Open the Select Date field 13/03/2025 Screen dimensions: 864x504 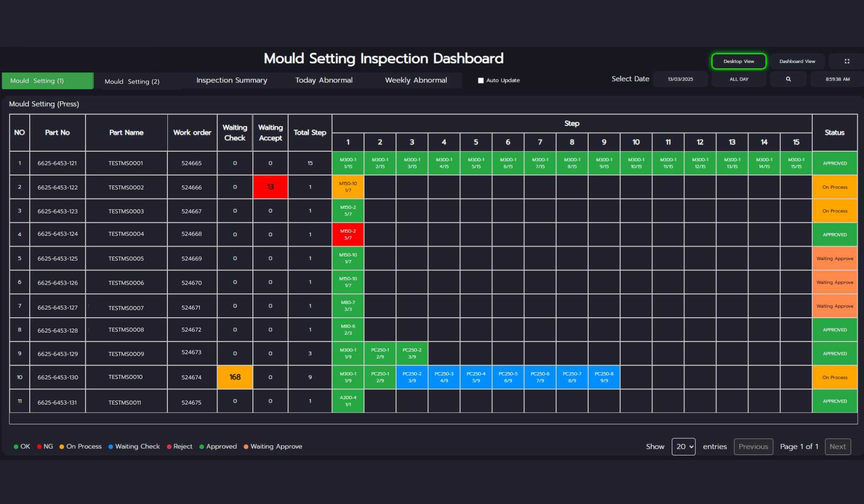pyautogui.click(x=680, y=79)
